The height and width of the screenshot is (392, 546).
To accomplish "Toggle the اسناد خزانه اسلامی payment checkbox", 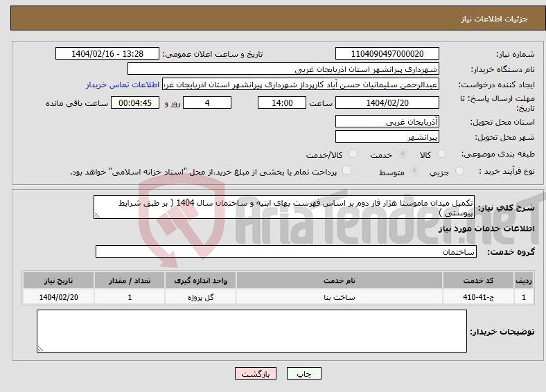I will coord(347,170).
